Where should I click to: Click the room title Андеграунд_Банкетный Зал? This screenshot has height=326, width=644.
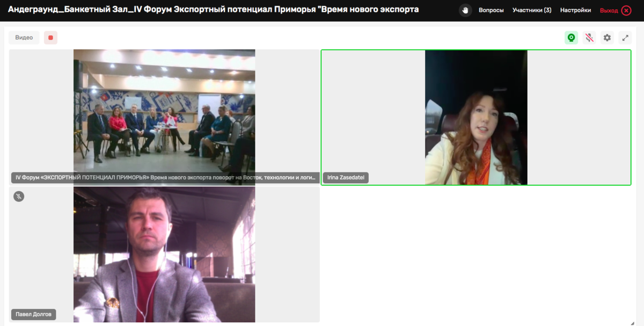tap(213, 10)
